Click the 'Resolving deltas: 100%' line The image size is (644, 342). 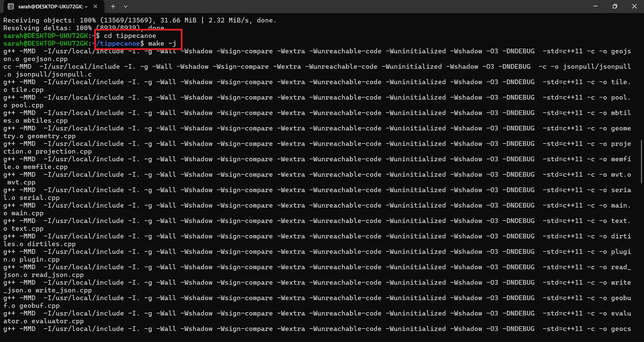point(84,28)
